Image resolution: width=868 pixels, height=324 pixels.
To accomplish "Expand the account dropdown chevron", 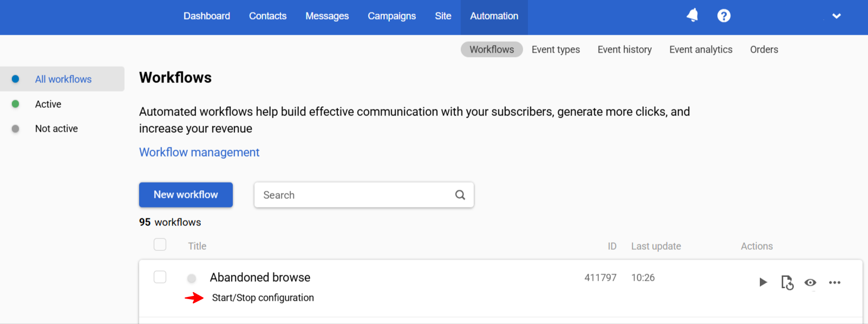I will (x=837, y=16).
